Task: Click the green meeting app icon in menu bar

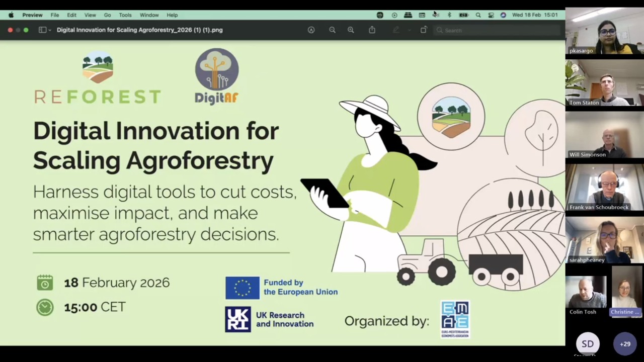Action: 380,15
